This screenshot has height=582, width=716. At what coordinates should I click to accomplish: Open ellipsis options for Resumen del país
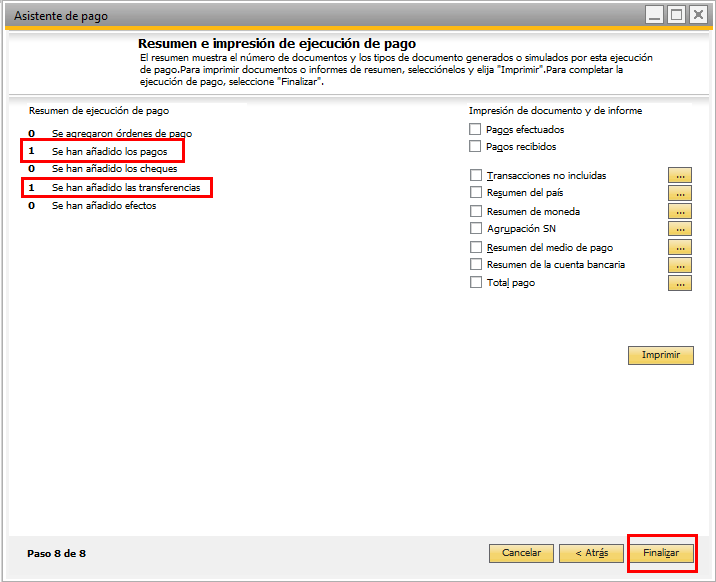coord(680,193)
